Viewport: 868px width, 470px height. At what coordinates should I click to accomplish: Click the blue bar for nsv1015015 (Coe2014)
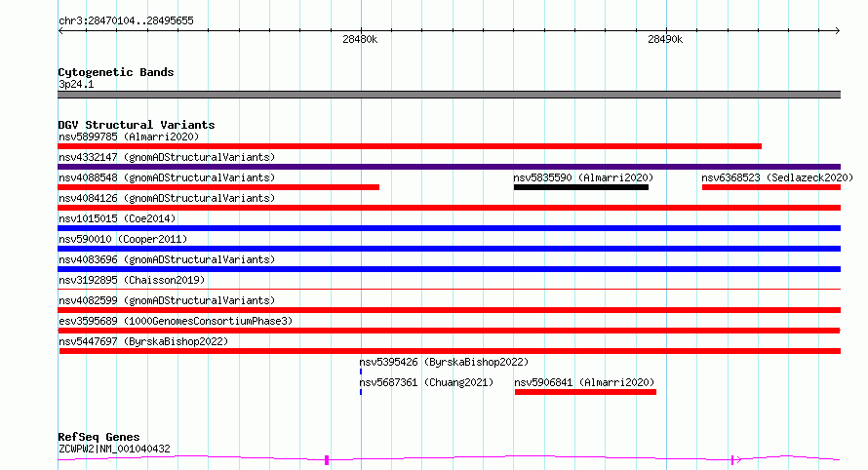coord(449,228)
